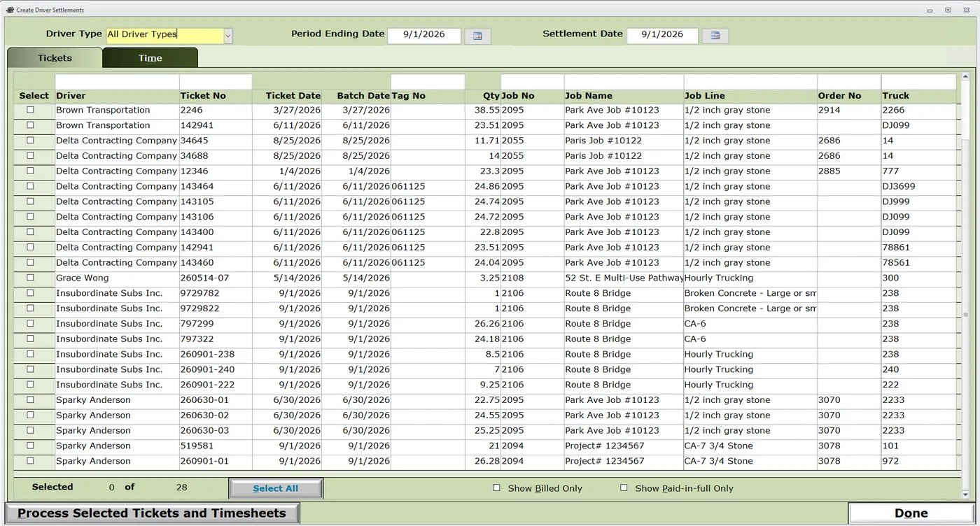
Task: Click ticket number 260630-02
Action: point(216,415)
